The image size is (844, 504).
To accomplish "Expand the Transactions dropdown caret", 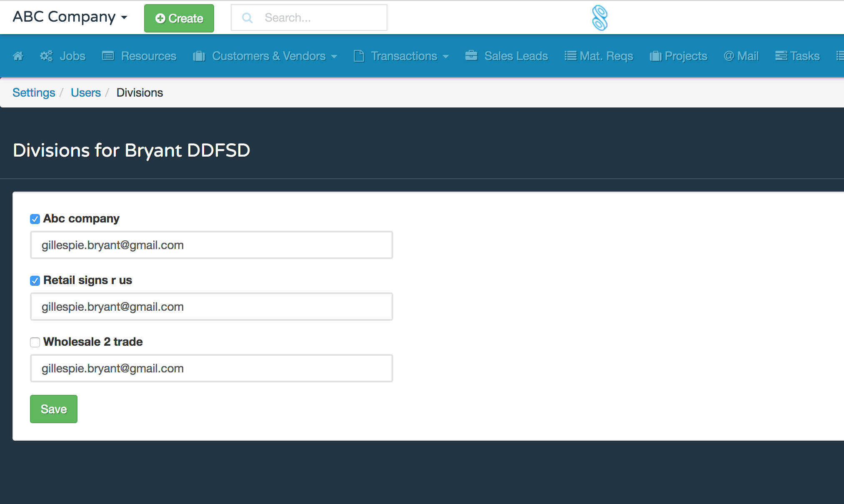I will tap(446, 57).
